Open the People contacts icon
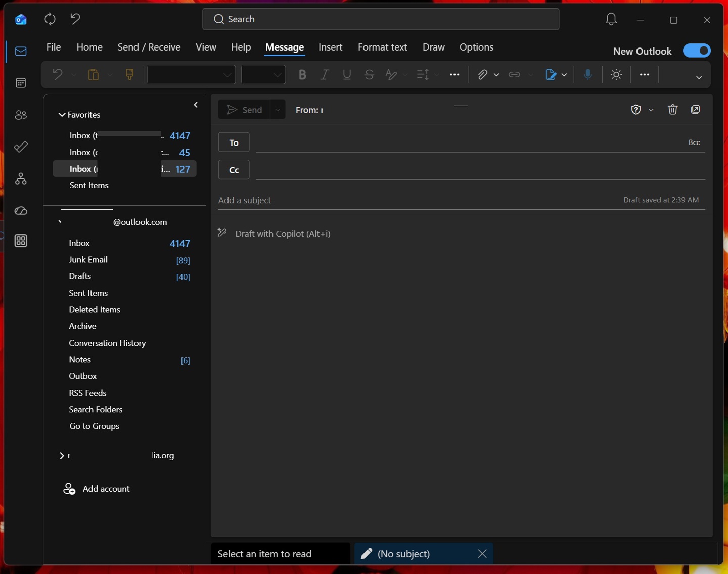The width and height of the screenshot is (728, 574). [21, 115]
